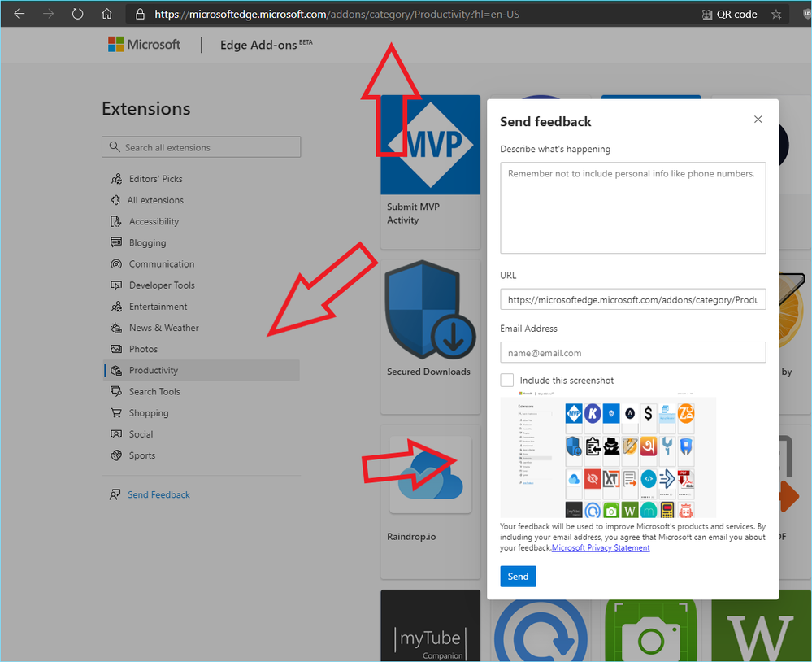Click the Describe what's happening text area

633,207
